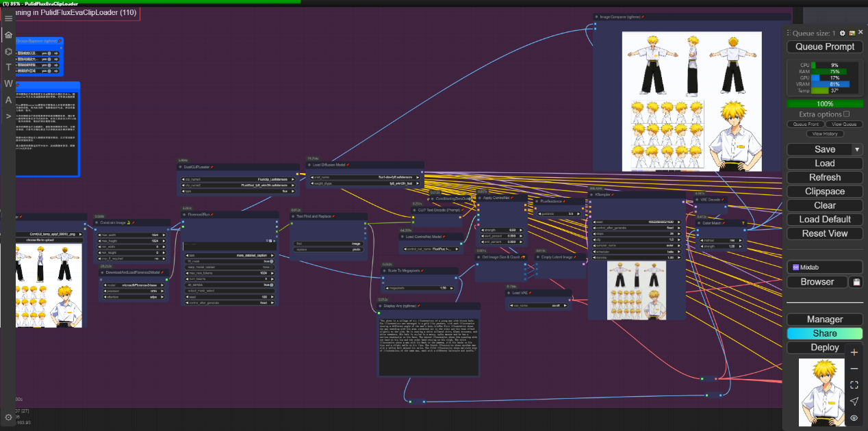Click the View History button
Image resolution: width=868 pixels, height=431 pixels.
click(825, 133)
